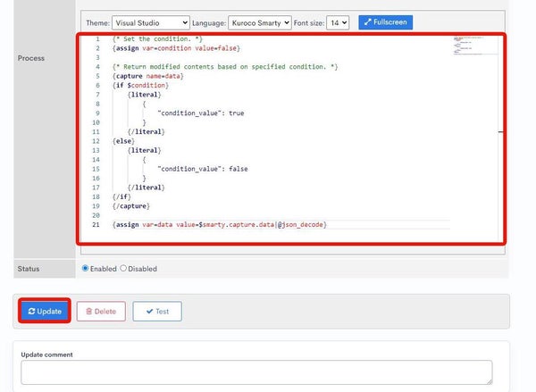Image resolution: width=536 pixels, height=392 pixels.
Task: Open the Language dropdown showing Kuroco Smarty
Action: point(259,23)
